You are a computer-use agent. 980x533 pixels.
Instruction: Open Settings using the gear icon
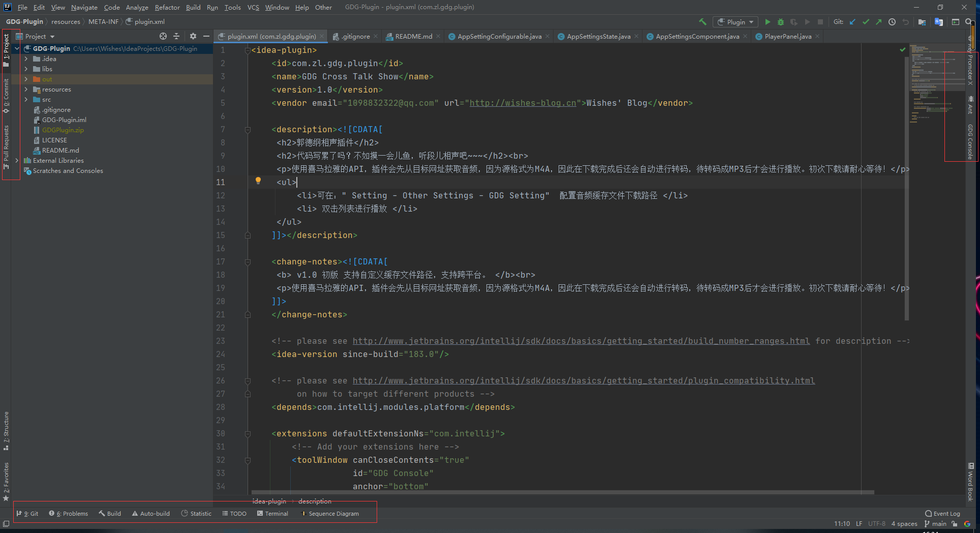pyautogui.click(x=193, y=36)
